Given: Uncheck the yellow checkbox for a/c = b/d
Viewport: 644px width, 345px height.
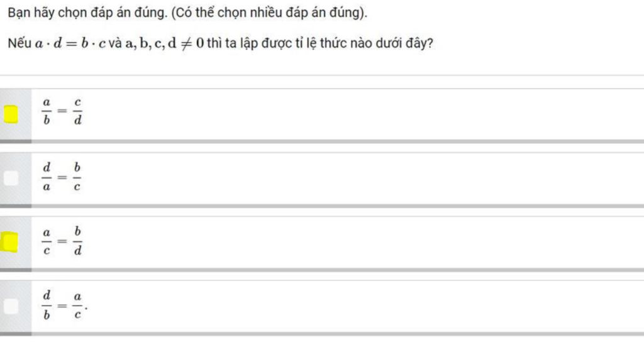Looking at the screenshot, I should pos(10,242).
